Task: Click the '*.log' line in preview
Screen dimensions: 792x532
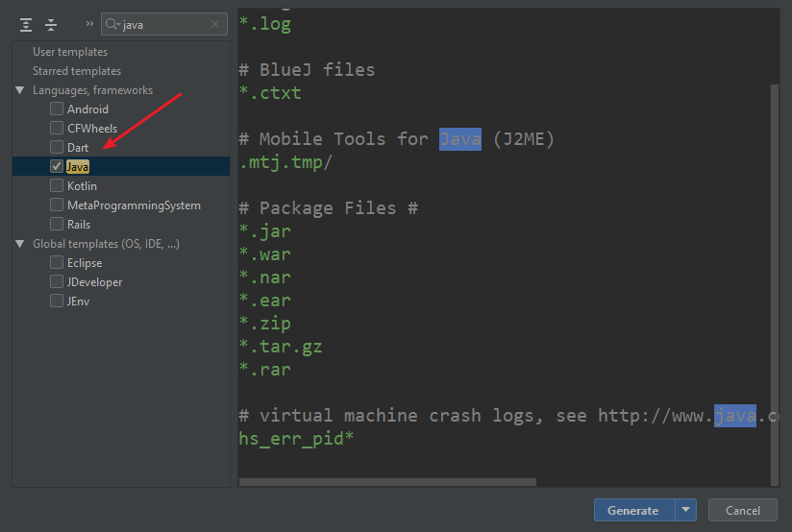Action: click(265, 24)
